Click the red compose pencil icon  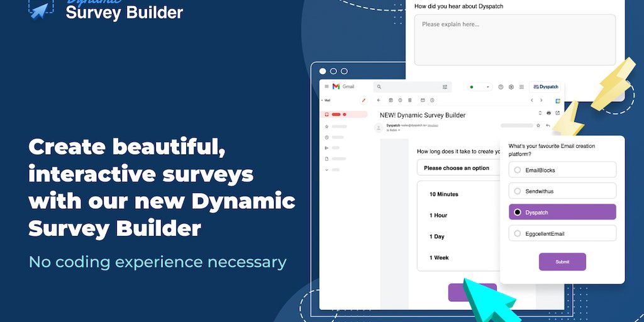coord(364,100)
